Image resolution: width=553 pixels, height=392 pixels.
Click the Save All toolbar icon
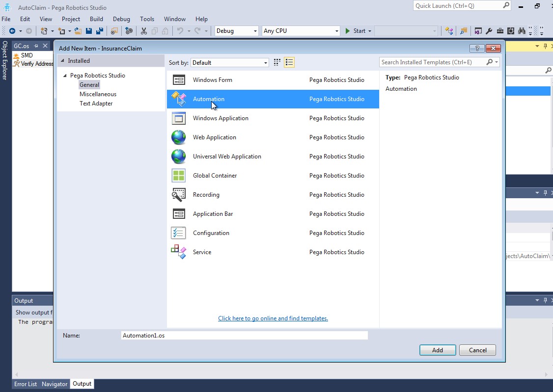point(99,30)
